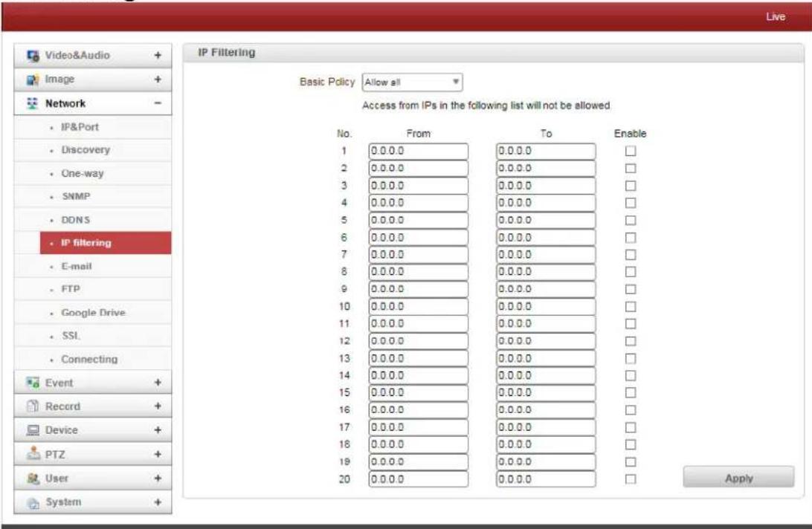Viewport: 812px width, 529px height.
Task: Tick the Enable checkbox for row 3
Action: point(631,186)
